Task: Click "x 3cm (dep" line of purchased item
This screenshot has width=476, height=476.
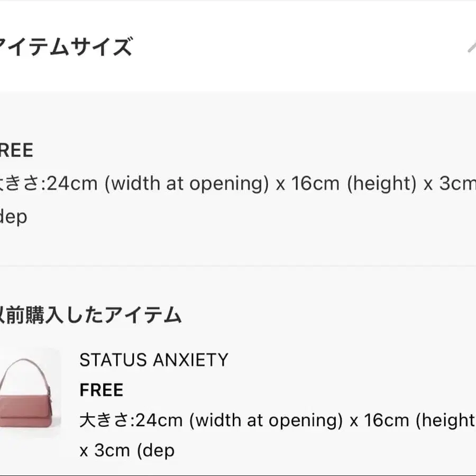Action: coord(127,451)
